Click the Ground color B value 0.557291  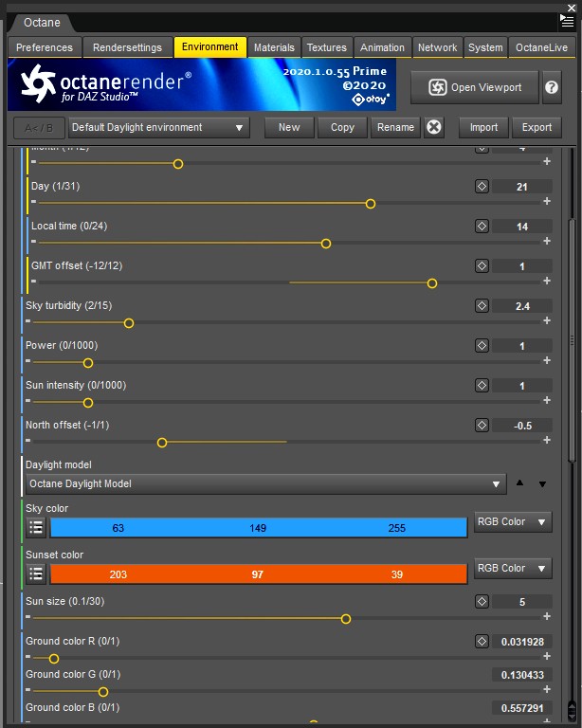(522, 708)
